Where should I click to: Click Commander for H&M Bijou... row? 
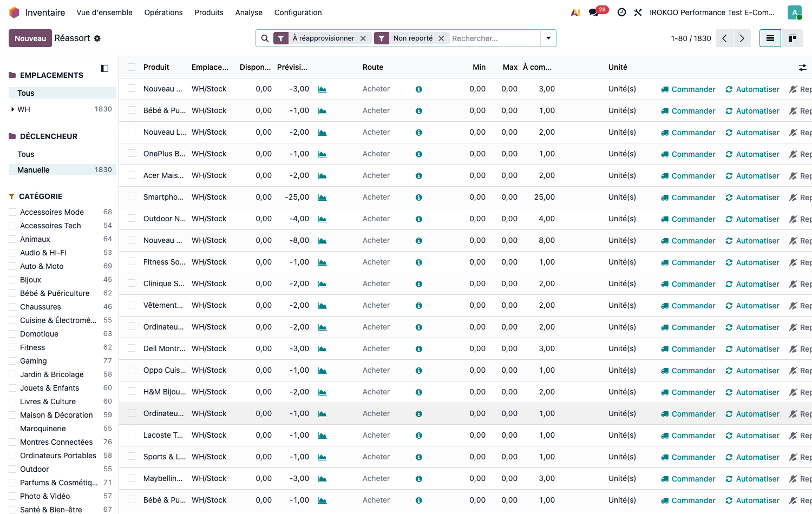689,392
